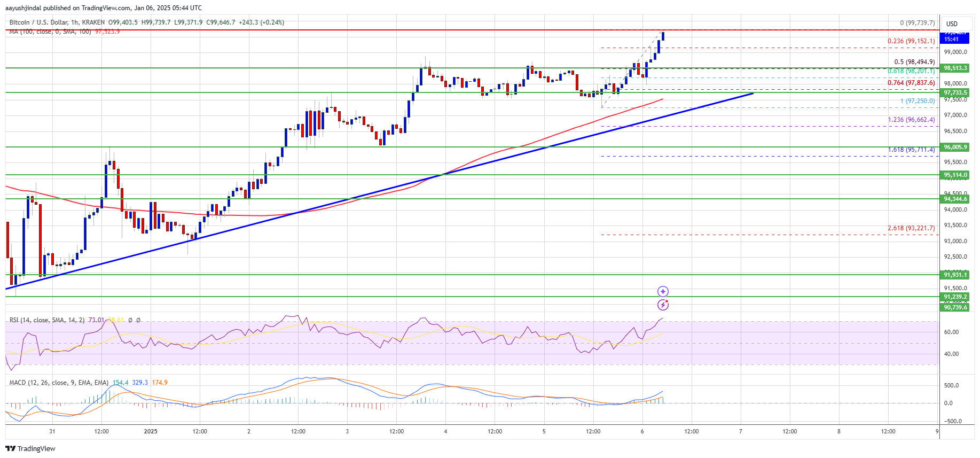Screen dimensions: 980x458
Task: Click the blue current price countdown label
Action: click(954, 36)
